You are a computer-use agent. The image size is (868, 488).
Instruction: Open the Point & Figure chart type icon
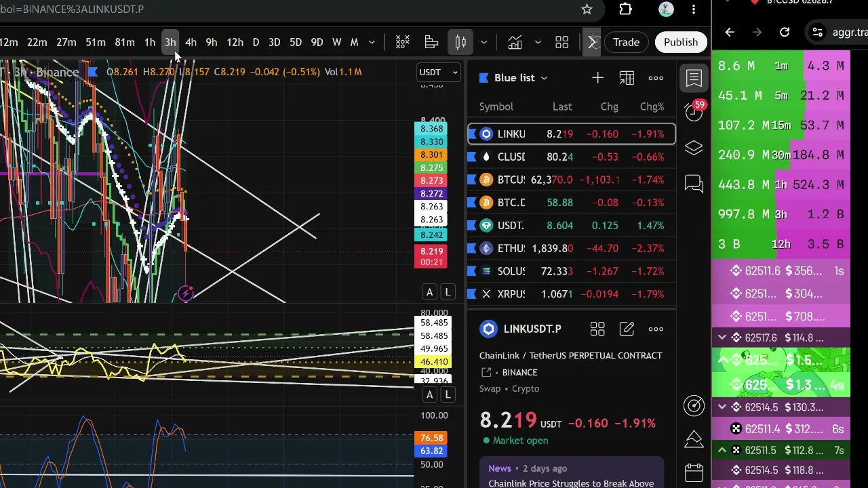pos(402,42)
